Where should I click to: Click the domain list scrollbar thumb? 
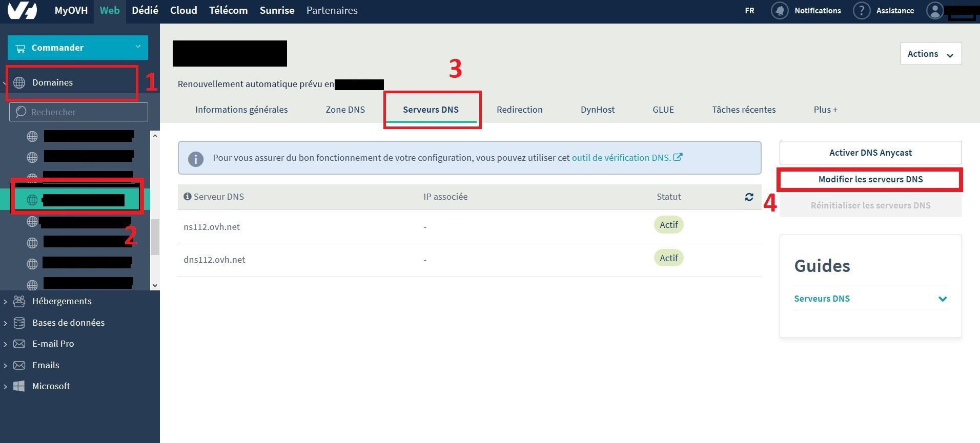click(155, 237)
